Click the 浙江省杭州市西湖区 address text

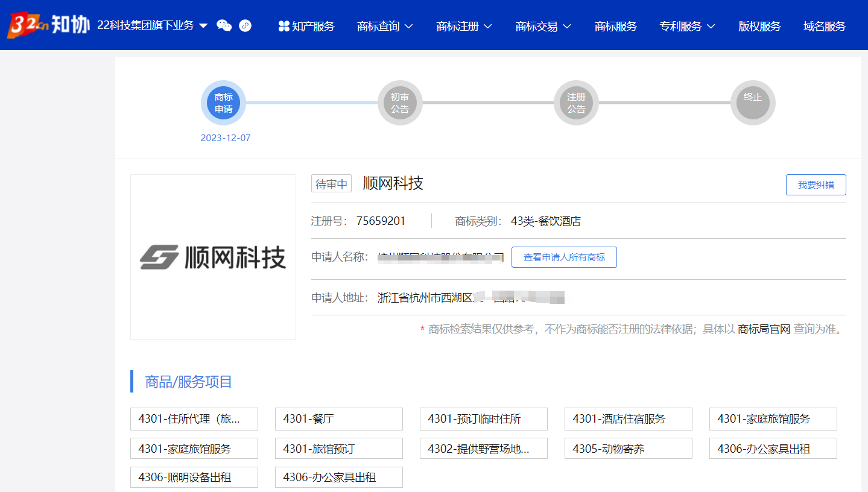click(x=426, y=297)
